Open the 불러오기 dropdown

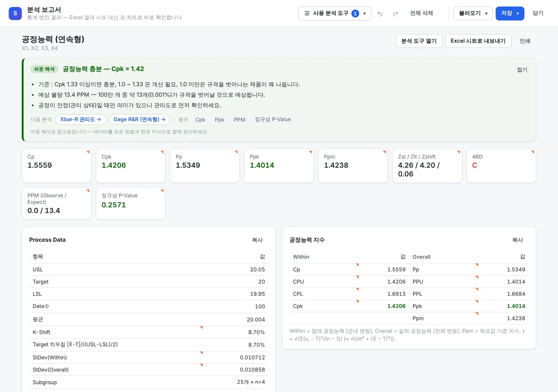(473, 13)
